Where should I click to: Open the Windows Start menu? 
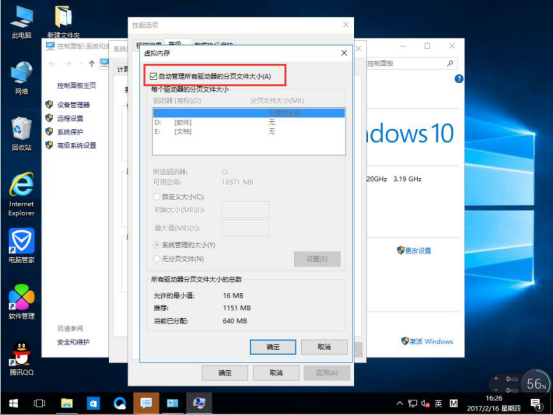(13, 403)
